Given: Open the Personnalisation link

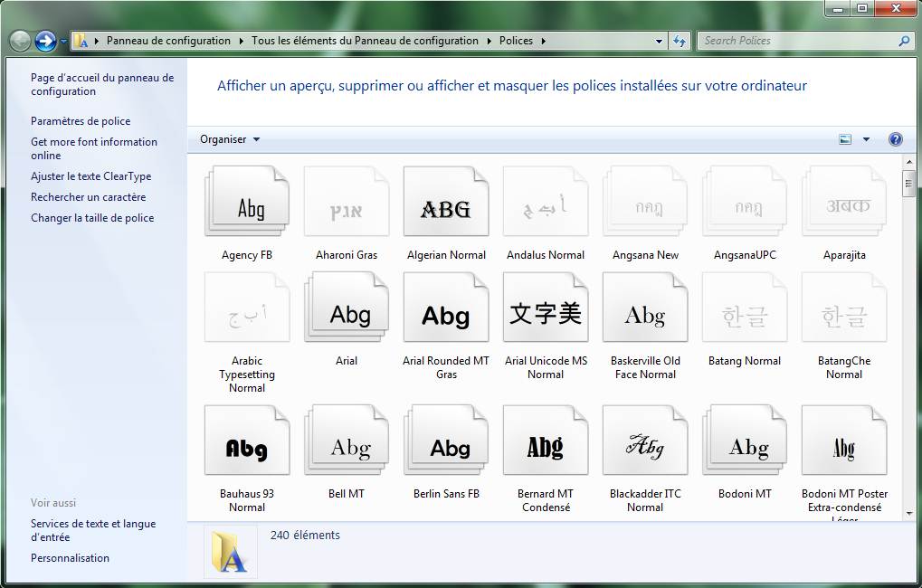Looking at the screenshot, I should tap(70, 558).
